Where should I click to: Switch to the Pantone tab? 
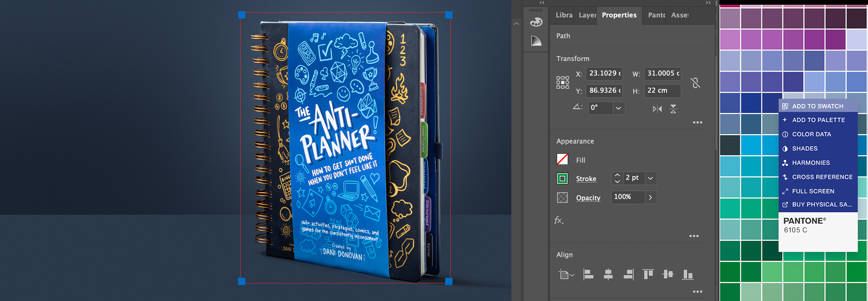[x=657, y=15]
